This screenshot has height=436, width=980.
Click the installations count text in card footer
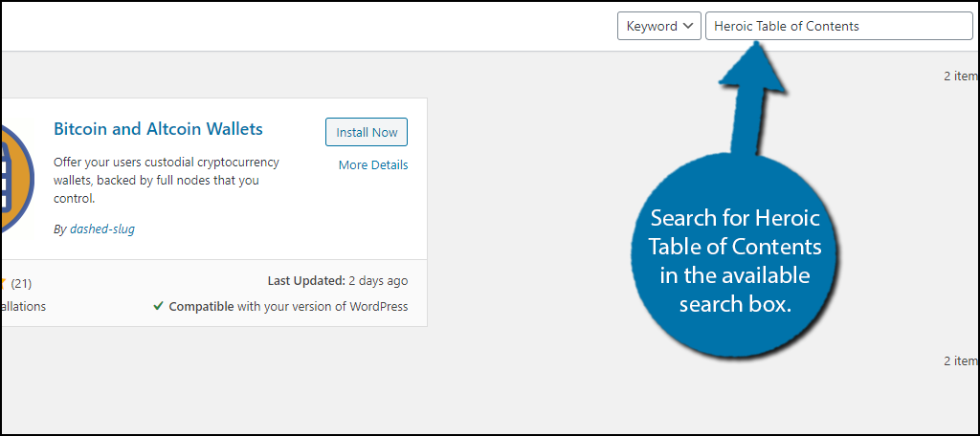click(x=23, y=307)
